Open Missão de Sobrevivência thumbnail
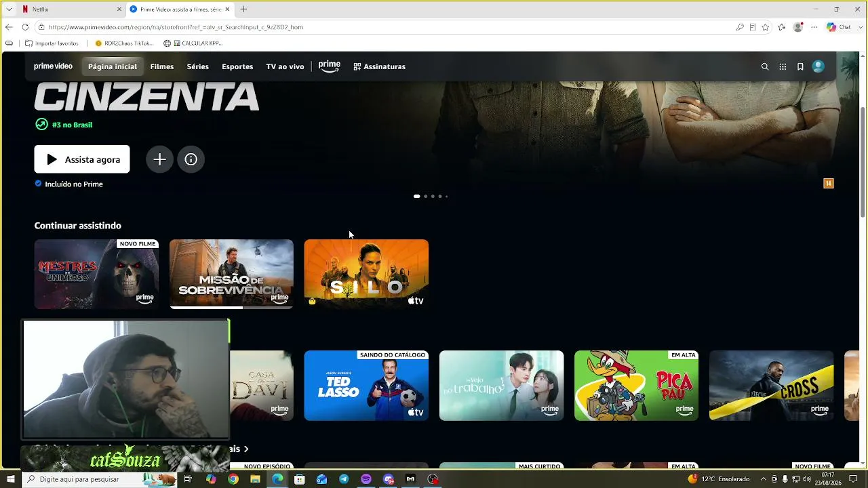The height and width of the screenshot is (488, 868). tap(231, 274)
